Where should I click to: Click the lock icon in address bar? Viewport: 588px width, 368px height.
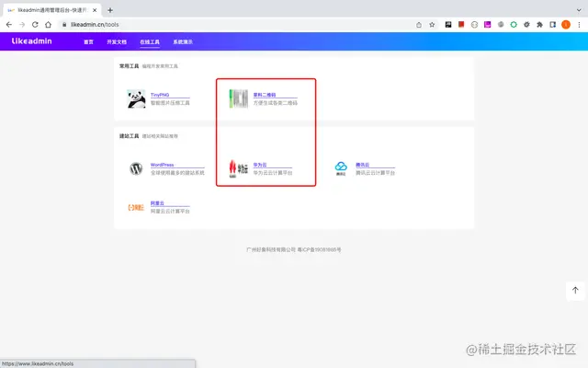point(64,25)
